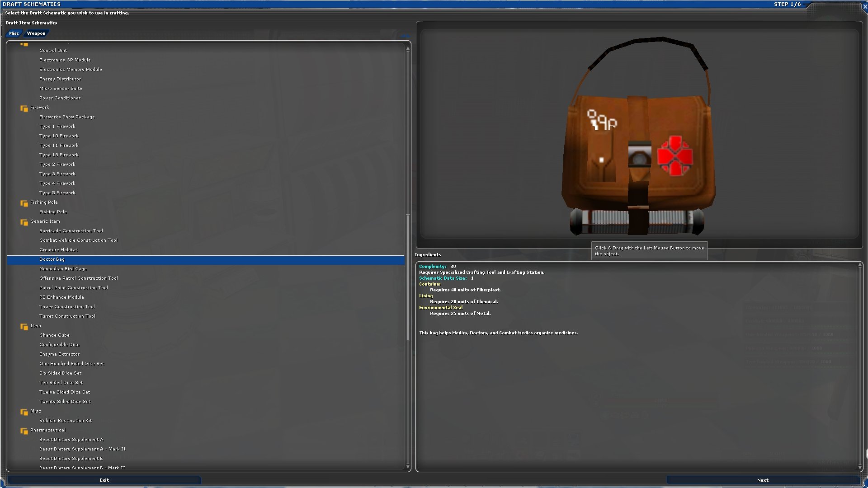The height and width of the screenshot is (488, 868).
Task: Select the Creature Habitat schematic
Action: coord(58,250)
